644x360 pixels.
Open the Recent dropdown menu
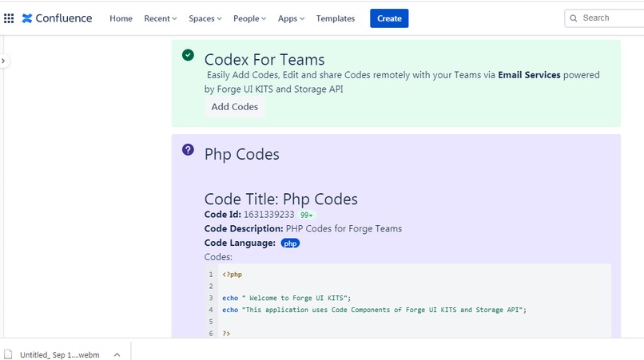point(160,18)
